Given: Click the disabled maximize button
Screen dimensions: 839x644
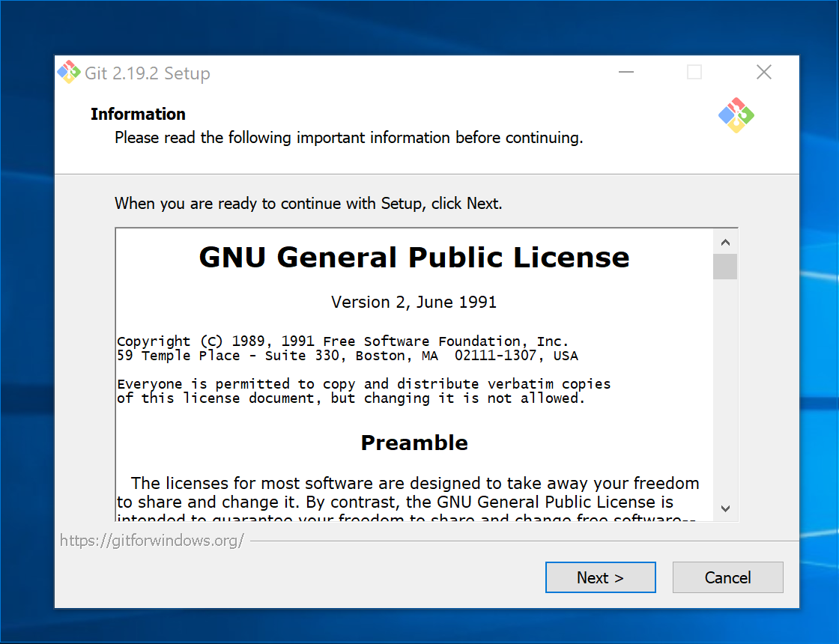Looking at the screenshot, I should (694, 72).
